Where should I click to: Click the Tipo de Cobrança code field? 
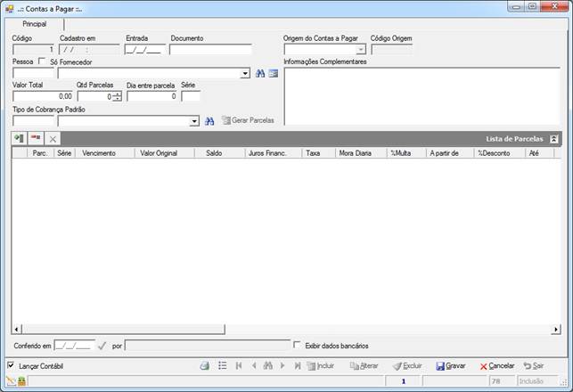tap(33, 120)
